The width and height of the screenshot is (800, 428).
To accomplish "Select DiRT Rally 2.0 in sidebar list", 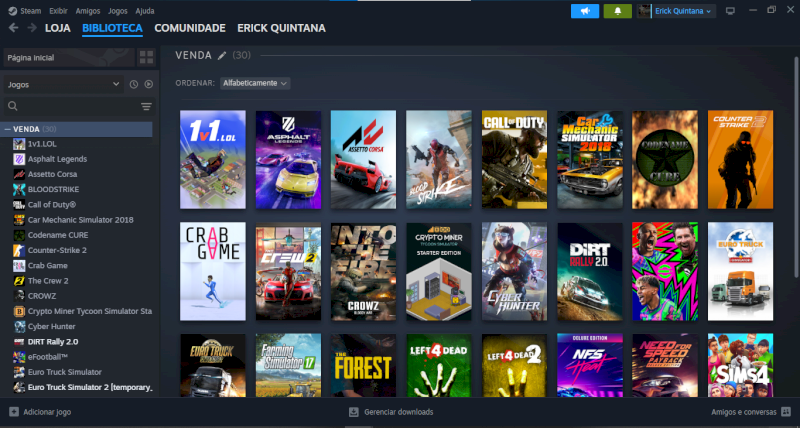I will click(x=53, y=342).
